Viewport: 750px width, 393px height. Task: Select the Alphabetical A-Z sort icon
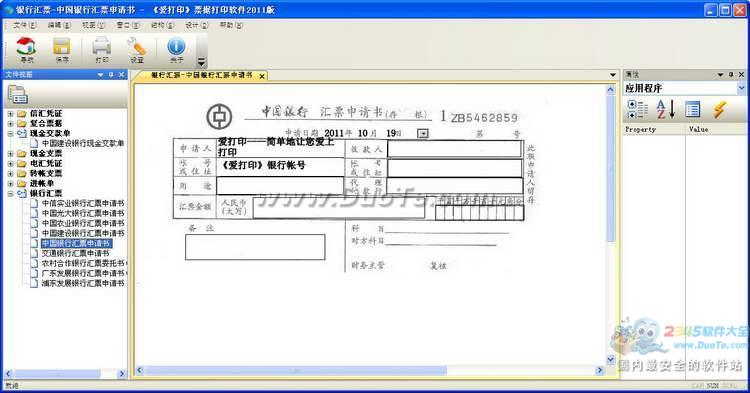point(665,109)
